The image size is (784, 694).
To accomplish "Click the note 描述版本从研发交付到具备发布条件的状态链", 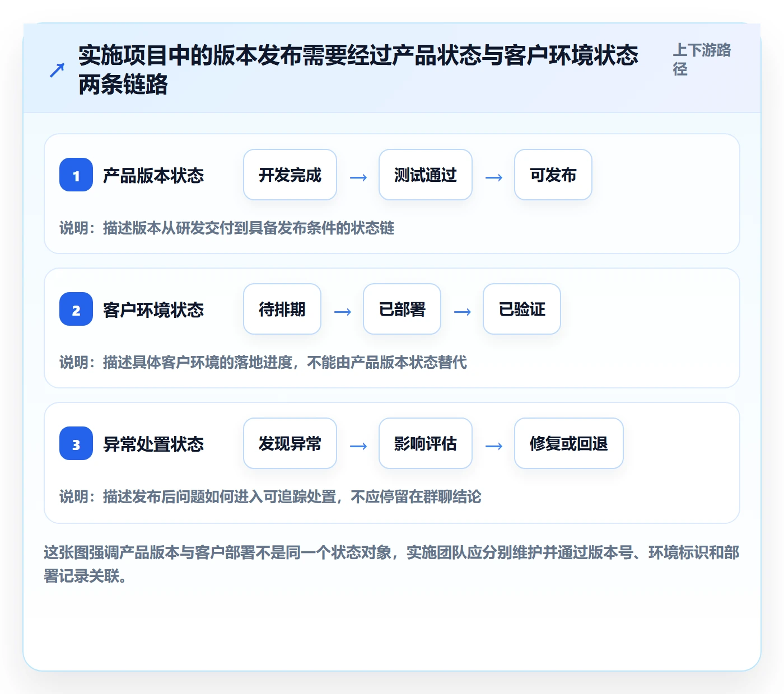I will (227, 228).
